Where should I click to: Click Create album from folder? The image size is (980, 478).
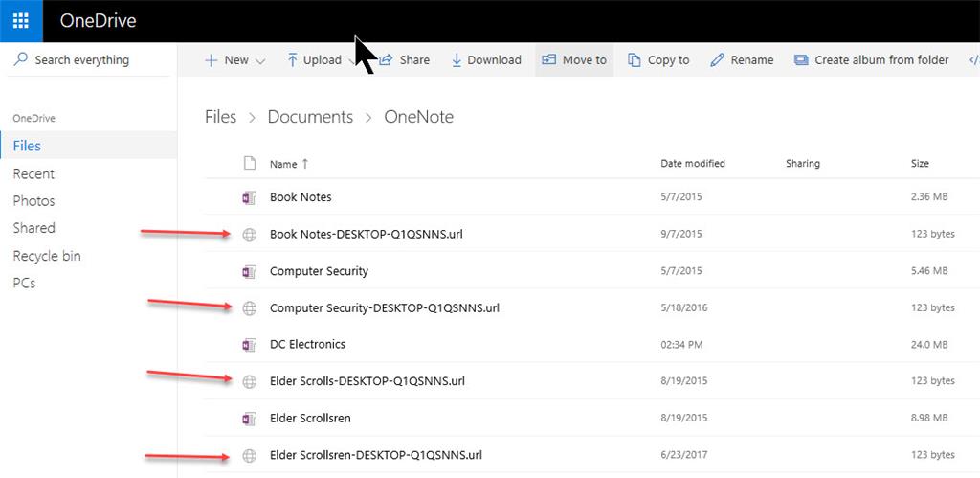871,60
